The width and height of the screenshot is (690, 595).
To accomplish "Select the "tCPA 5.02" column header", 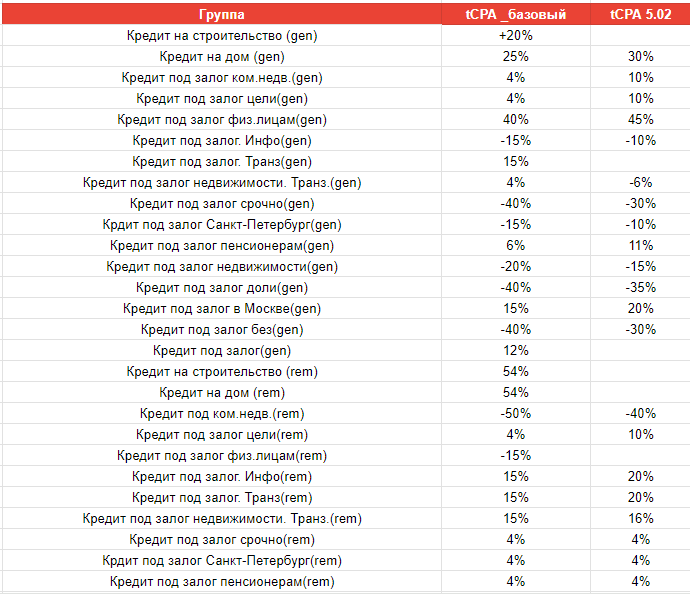I will coord(640,15).
